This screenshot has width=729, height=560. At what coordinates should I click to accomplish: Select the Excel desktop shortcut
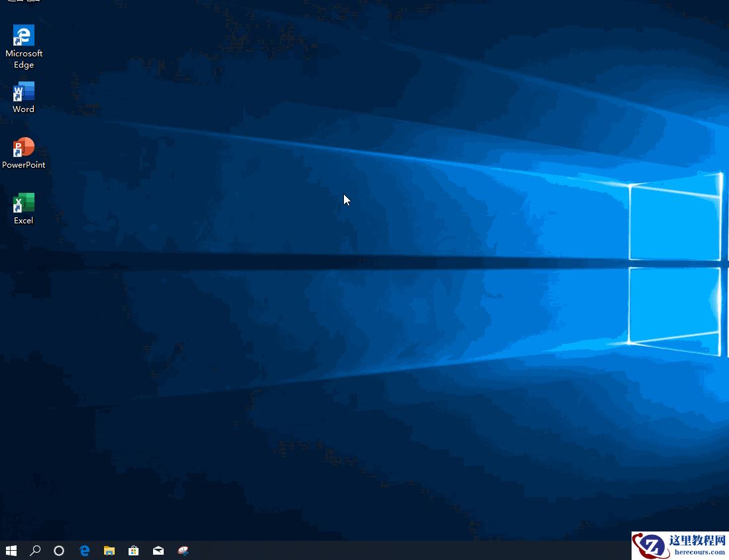coord(23,203)
